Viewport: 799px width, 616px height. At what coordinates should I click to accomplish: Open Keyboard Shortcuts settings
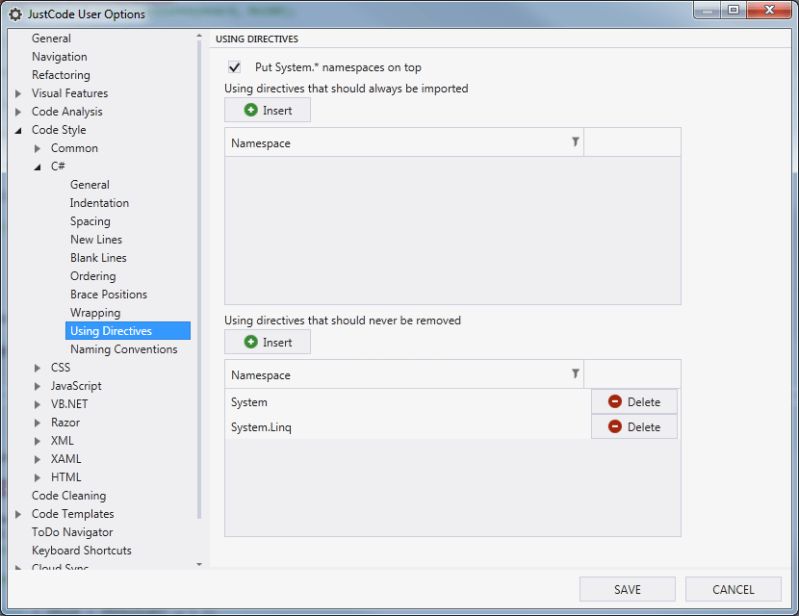82,550
